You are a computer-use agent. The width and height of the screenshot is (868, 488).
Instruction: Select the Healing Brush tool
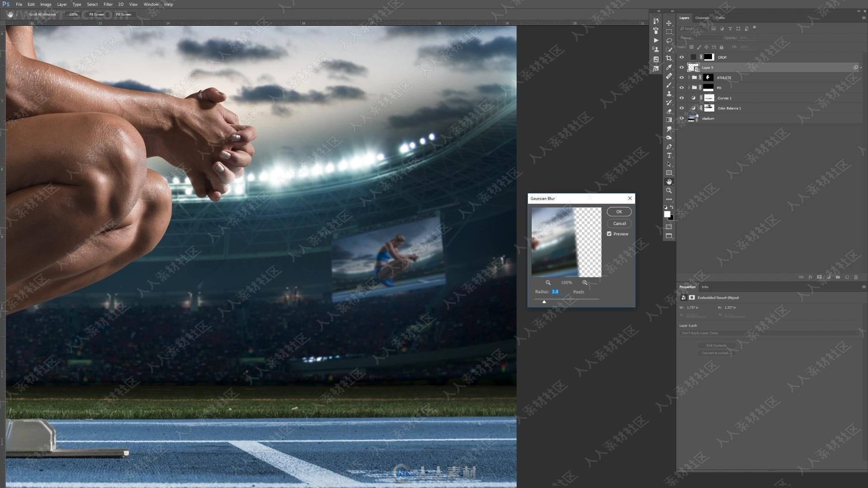[x=669, y=76]
